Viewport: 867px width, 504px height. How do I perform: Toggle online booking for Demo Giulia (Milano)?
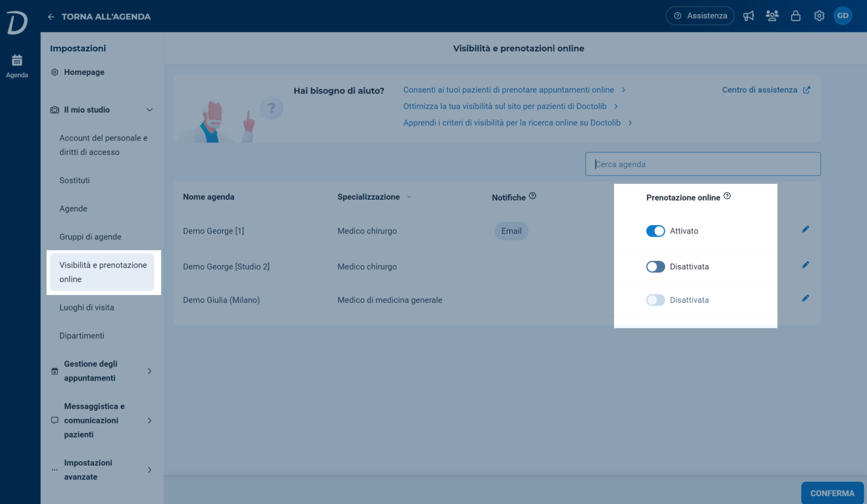655,300
